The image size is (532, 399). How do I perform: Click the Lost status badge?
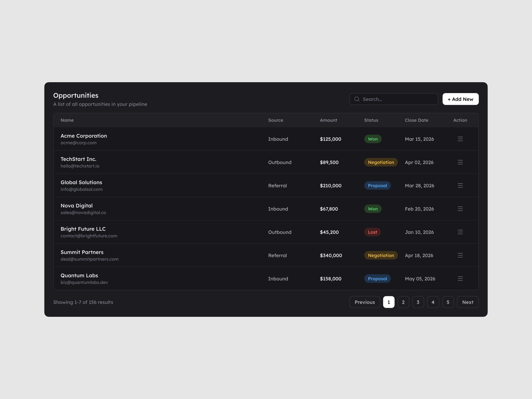[372, 232]
